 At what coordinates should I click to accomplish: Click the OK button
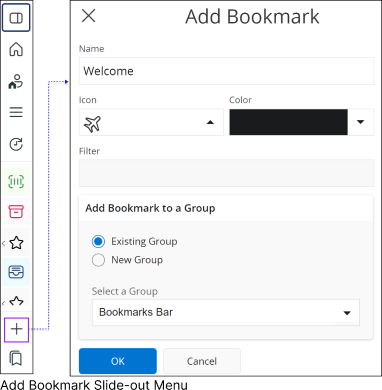(x=118, y=361)
